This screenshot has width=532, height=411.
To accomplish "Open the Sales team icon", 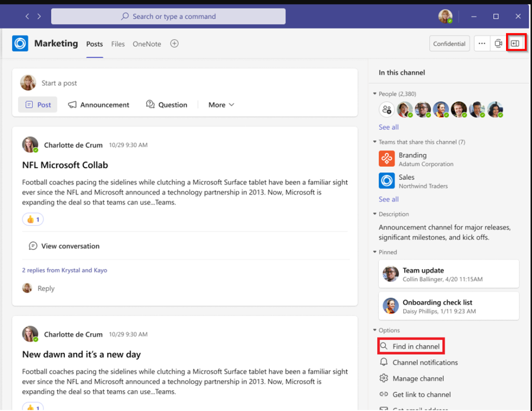I will pyautogui.click(x=387, y=181).
